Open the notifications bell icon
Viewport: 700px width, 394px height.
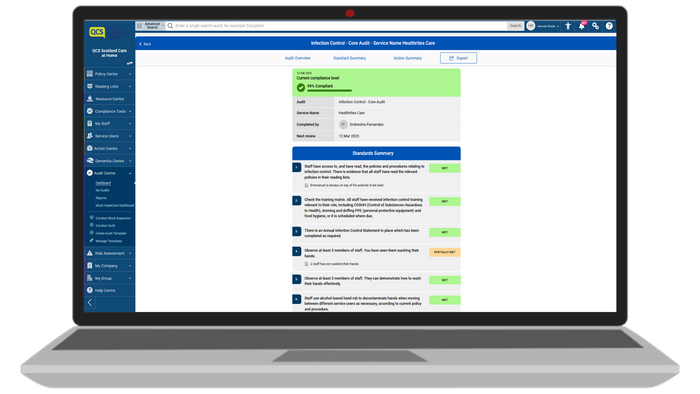tap(581, 26)
